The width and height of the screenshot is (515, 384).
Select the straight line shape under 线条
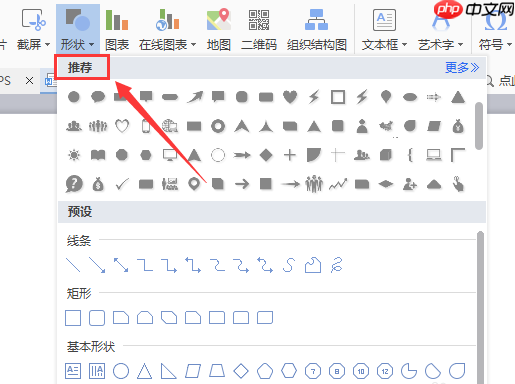pos(73,265)
